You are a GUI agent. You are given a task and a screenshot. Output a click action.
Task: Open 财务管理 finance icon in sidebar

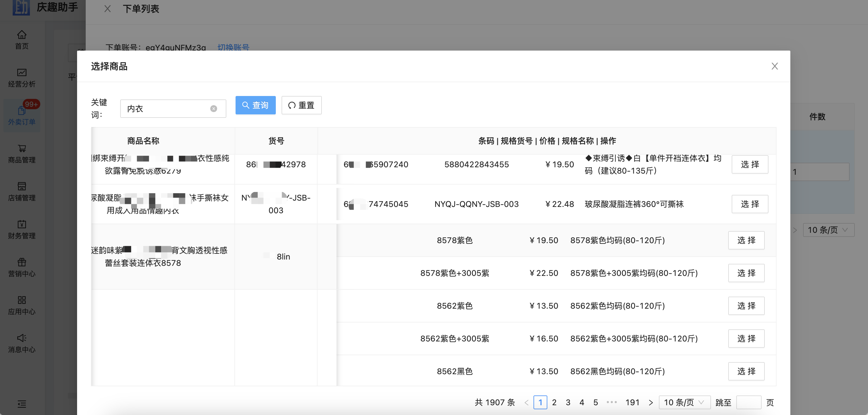coord(22,224)
